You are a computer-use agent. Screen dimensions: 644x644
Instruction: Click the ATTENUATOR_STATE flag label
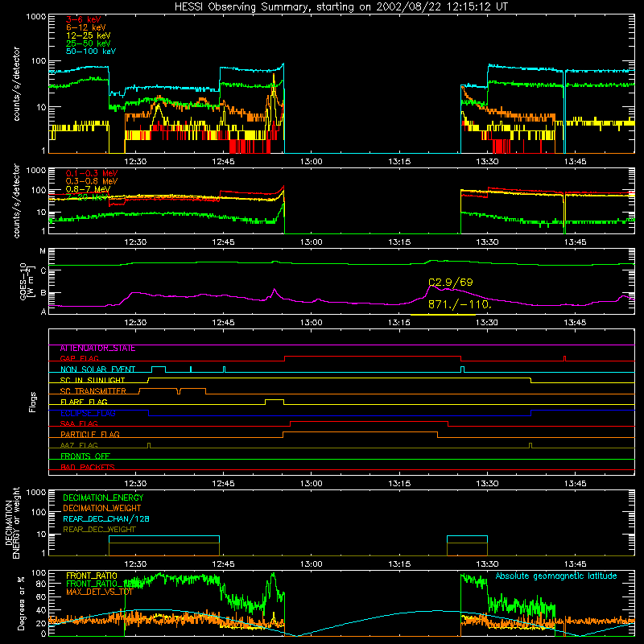[97, 349]
